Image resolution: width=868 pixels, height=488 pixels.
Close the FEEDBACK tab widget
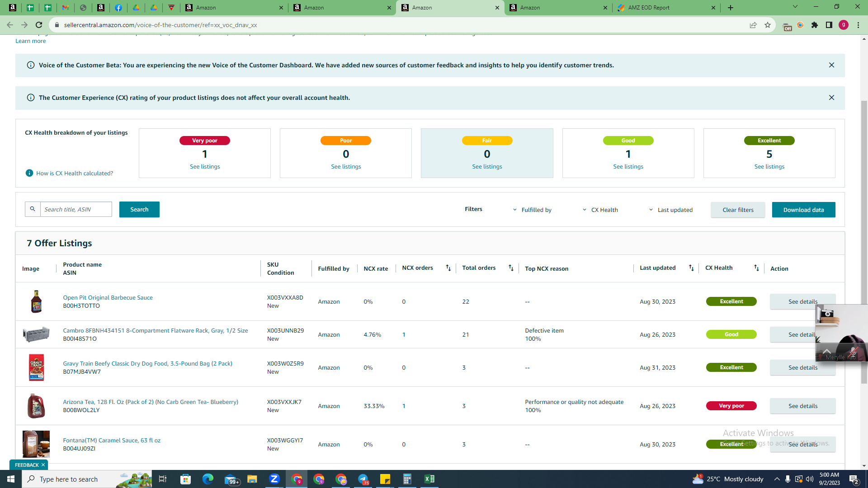[43, 465]
